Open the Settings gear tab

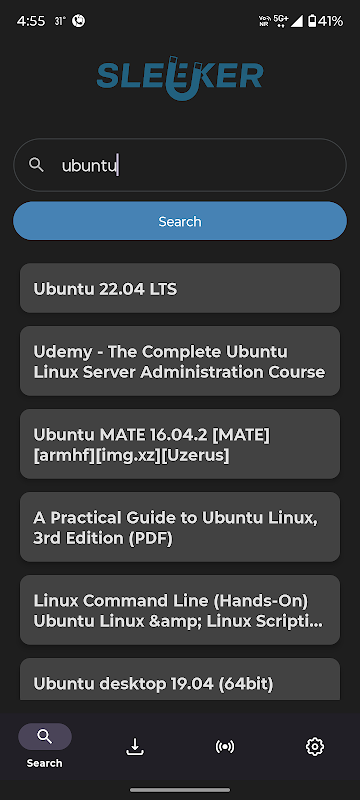315,747
